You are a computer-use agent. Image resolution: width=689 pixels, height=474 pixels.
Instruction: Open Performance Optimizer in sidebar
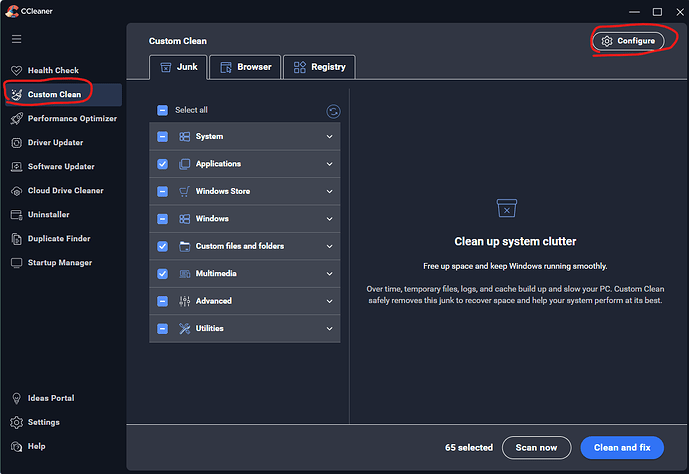coord(71,118)
